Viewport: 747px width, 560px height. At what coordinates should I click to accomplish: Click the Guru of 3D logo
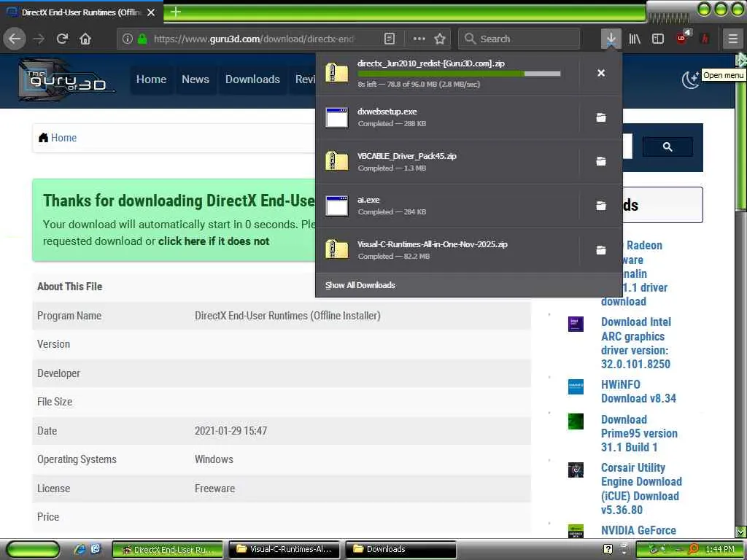click(x=66, y=80)
